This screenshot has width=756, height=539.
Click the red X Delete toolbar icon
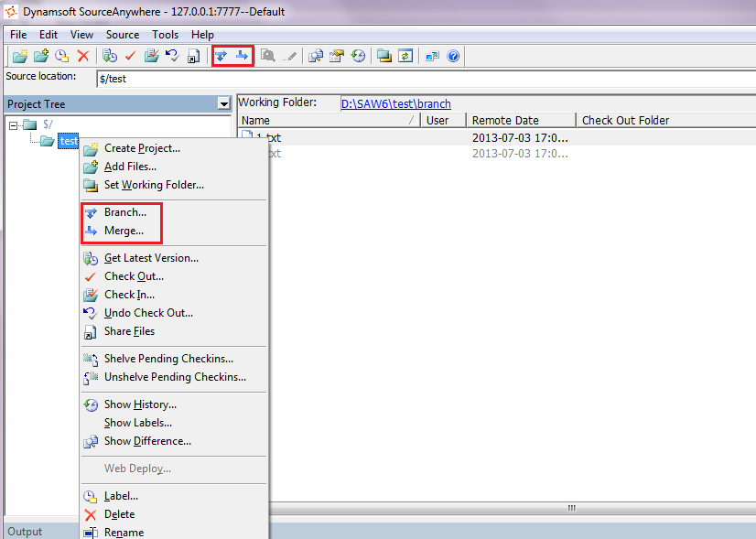[83, 57]
